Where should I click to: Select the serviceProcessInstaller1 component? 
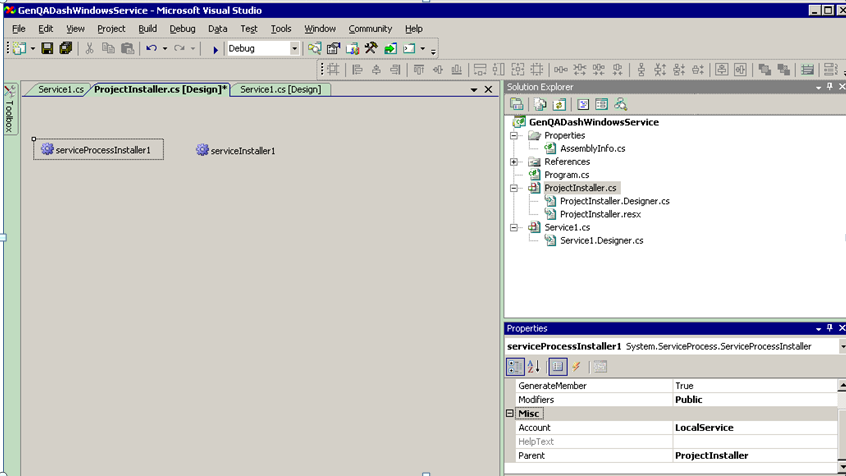coord(98,149)
